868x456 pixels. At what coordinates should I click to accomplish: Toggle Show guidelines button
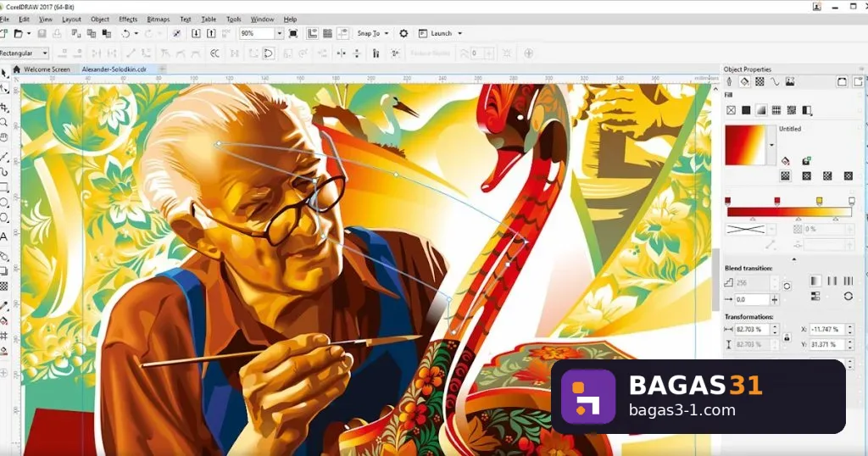[x=343, y=34]
